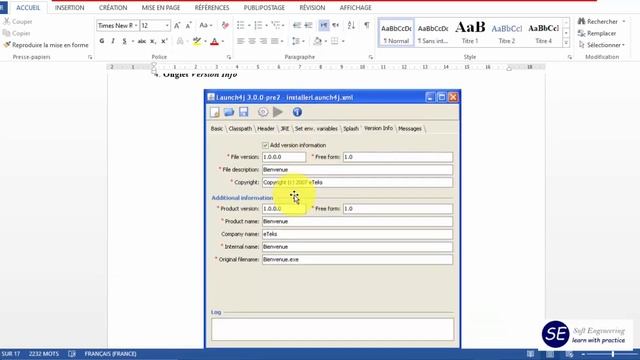This screenshot has width=640, height=360.
Task: Start a numbered list
Action: tap(258, 25)
